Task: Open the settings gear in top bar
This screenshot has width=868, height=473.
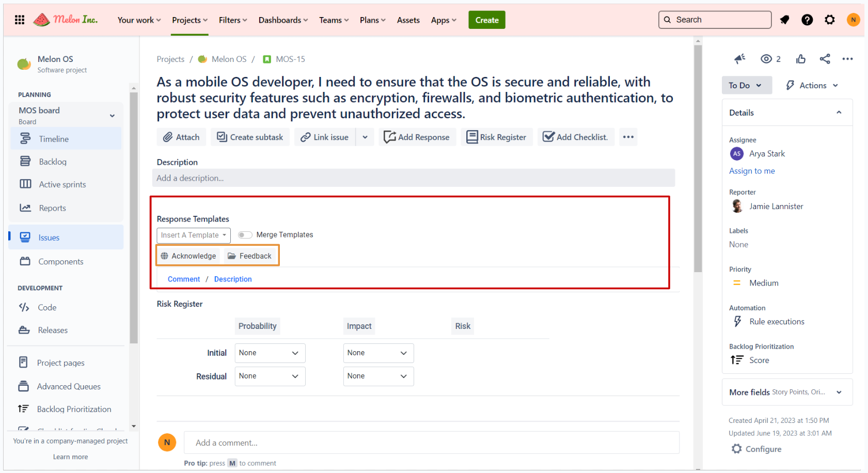Action: pyautogui.click(x=829, y=20)
